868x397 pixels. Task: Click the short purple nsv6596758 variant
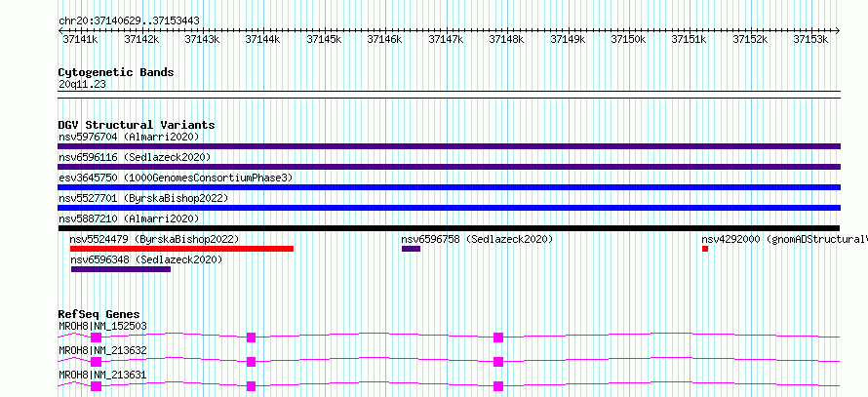pos(411,249)
